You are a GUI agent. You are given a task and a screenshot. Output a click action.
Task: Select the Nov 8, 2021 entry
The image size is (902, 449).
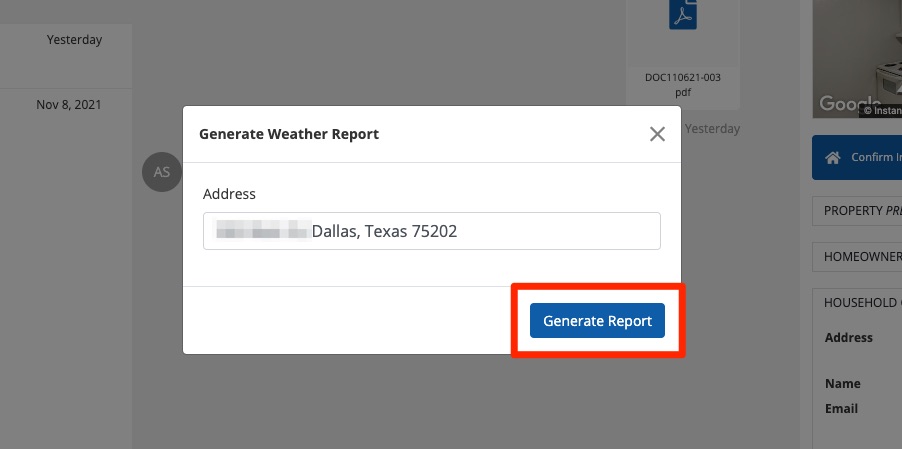68,104
